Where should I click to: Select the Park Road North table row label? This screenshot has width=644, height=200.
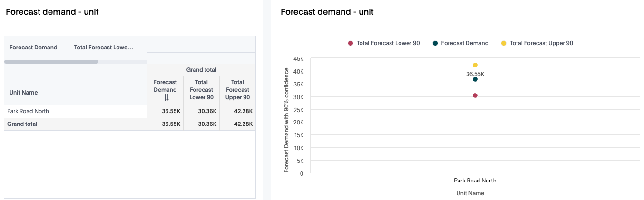tap(28, 111)
